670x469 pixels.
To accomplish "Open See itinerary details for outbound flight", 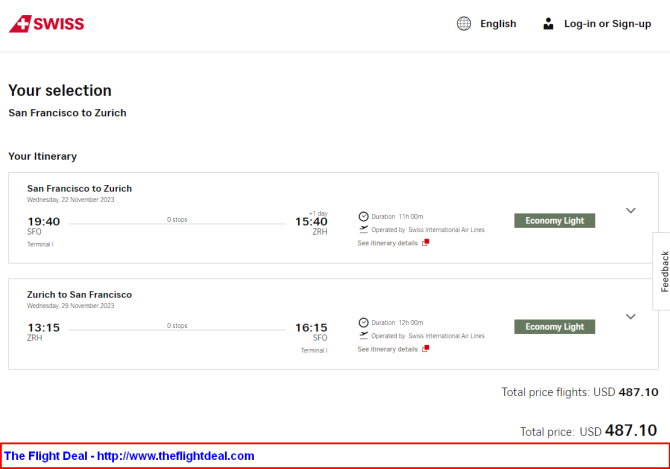I will (387, 243).
